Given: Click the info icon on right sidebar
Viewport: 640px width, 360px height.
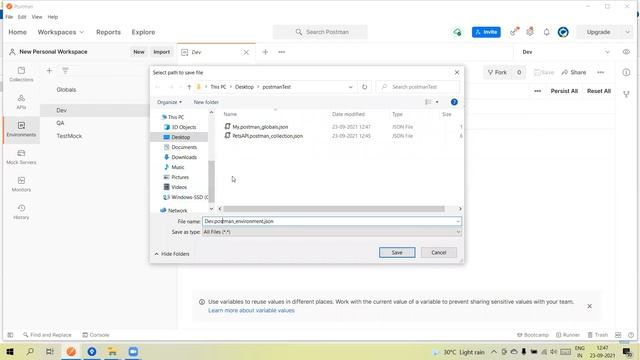Looking at the screenshot, I should [626, 72].
